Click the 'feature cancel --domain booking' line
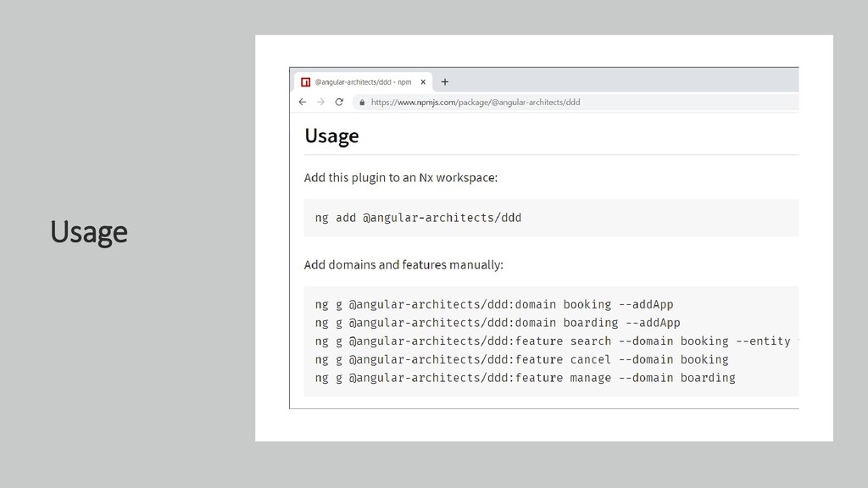Image resolution: width=868 pixels, height=488 pixels. [521, 359]
